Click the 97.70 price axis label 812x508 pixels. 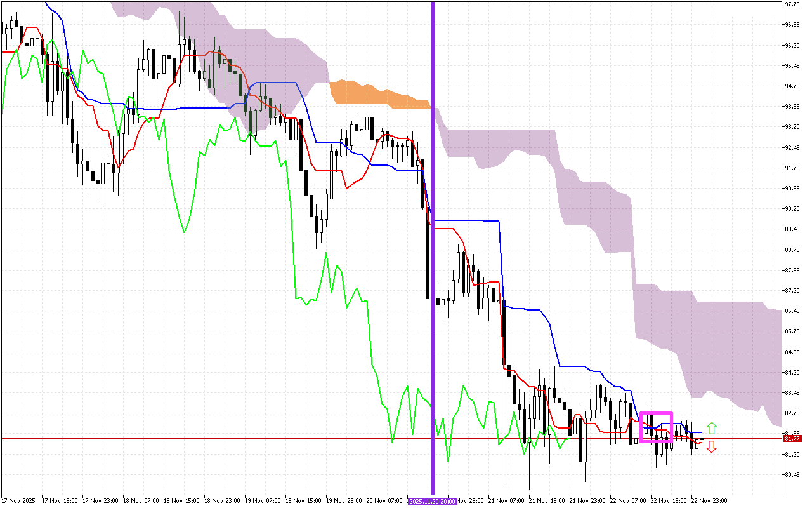tap(792, 4)
